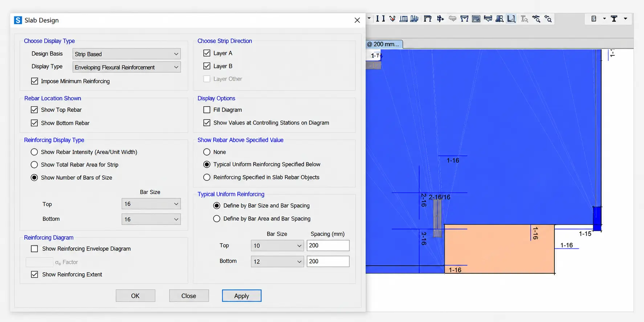This screenshot has width=644, height=322.
Task: Click the highlighted slab design toolbar icon
Action: [x=511, y=19]
